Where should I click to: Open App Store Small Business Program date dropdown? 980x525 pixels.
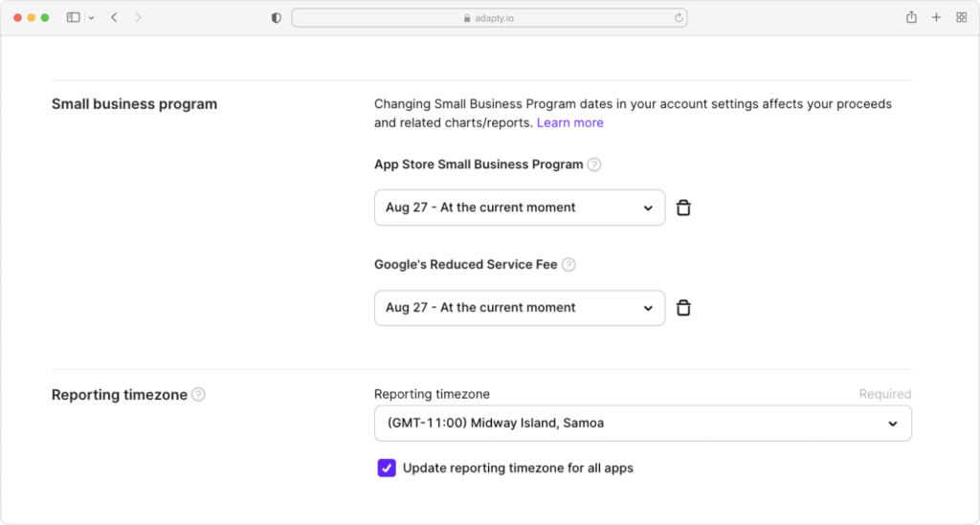pos(520,208)
